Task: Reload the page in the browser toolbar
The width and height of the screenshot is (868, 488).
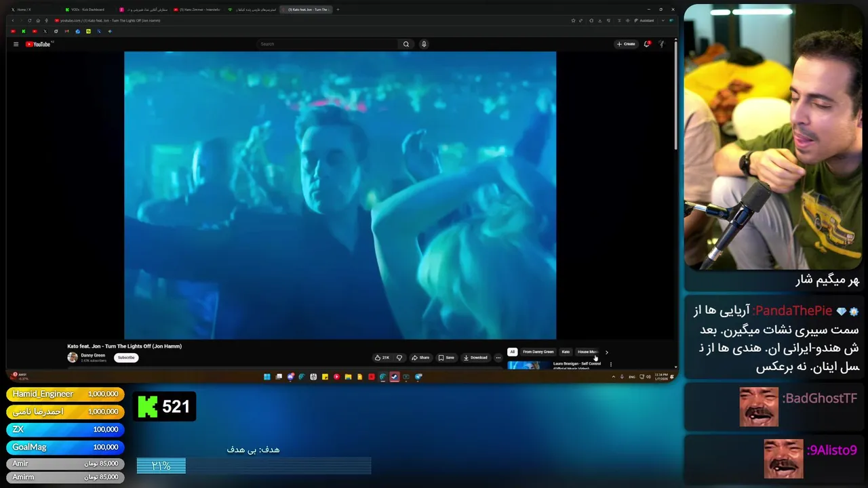Action: click(29, 20)
